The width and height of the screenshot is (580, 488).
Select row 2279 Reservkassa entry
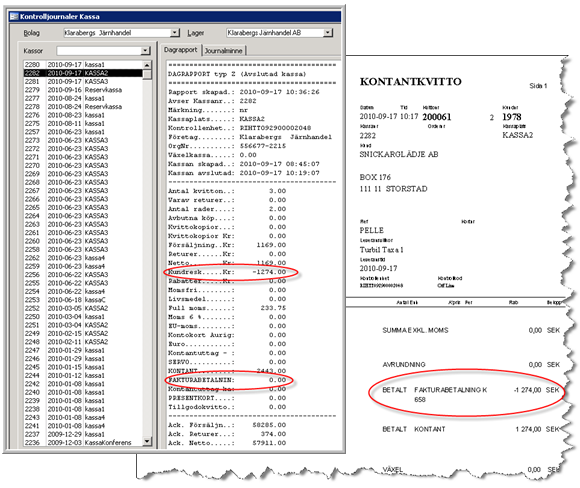point(83,90)
